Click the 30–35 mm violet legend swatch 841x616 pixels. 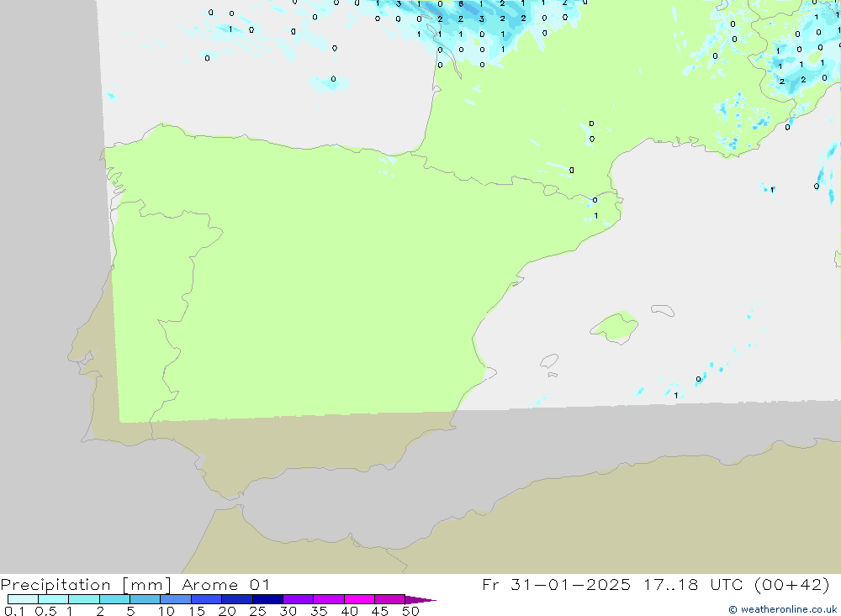click(299, 599)
